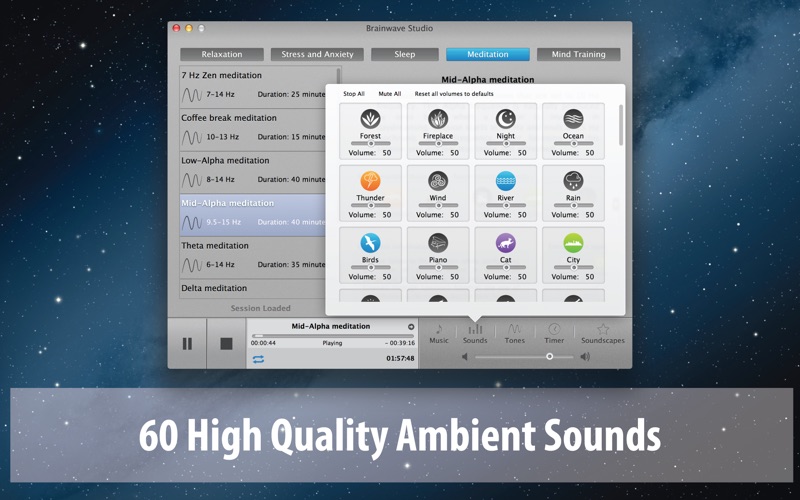This screenshot has height=500, width=800.
Task: Open the Tones panel
Action: click(514, 333)
